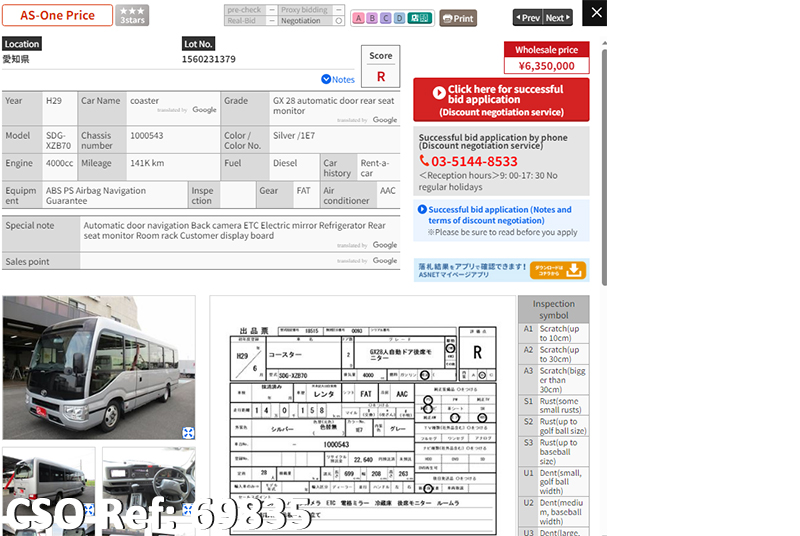Open the Notes link

point(338,80)
